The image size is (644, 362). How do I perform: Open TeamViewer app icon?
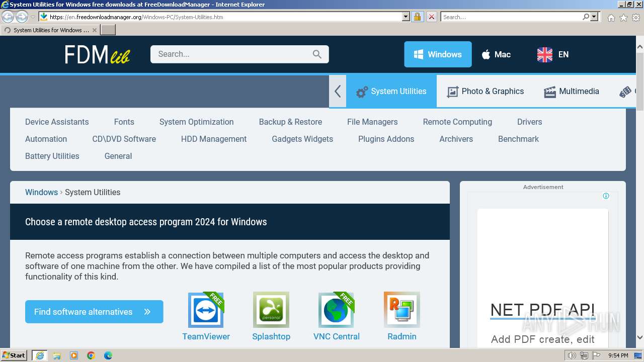[x=206, y=310]
